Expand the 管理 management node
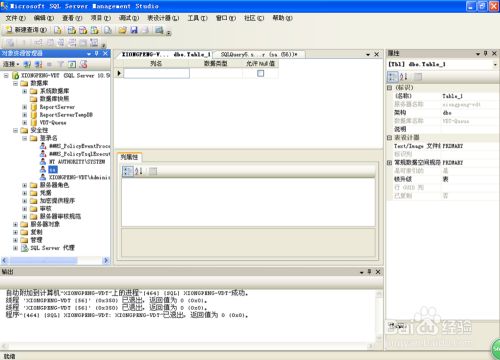Viewport: 500px width, 360px height. pyautogui.click(x=15, y=240)
